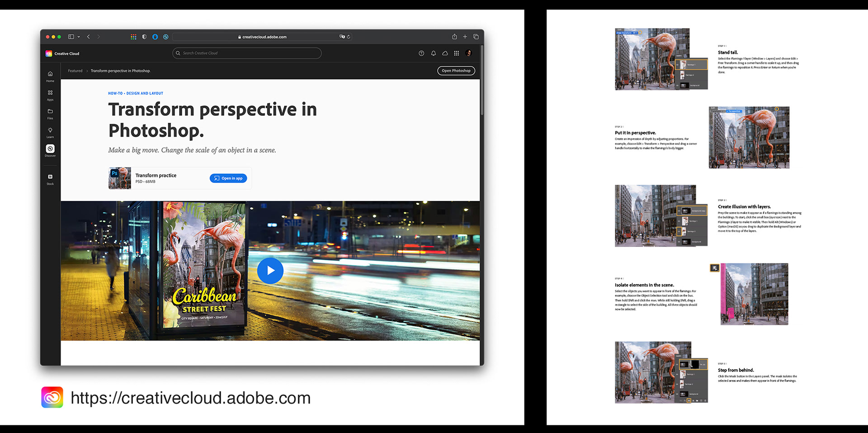
Task: Click 'Isolate elements in the scene.' heading
Action: 644,285
